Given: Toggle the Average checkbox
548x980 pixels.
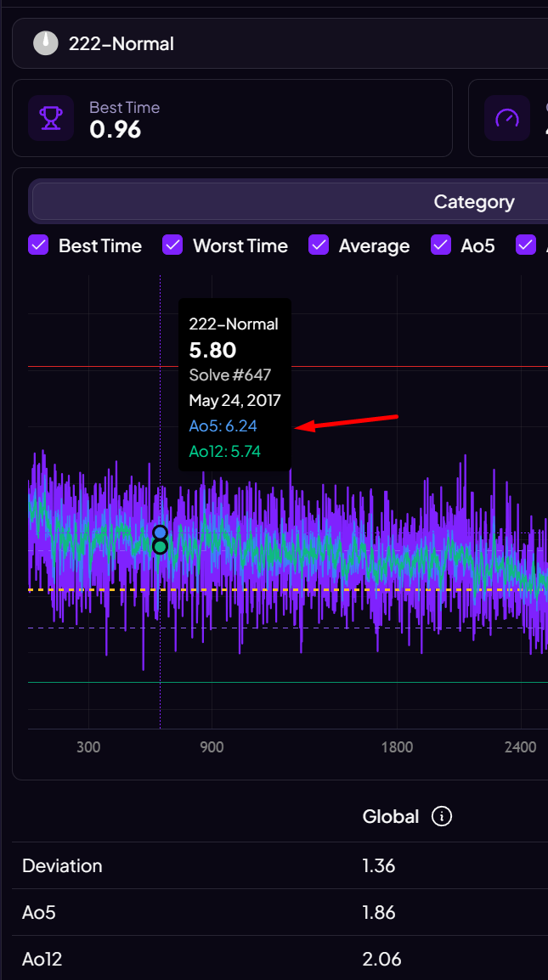Looking at the screenshot, I should pos(319,245).
